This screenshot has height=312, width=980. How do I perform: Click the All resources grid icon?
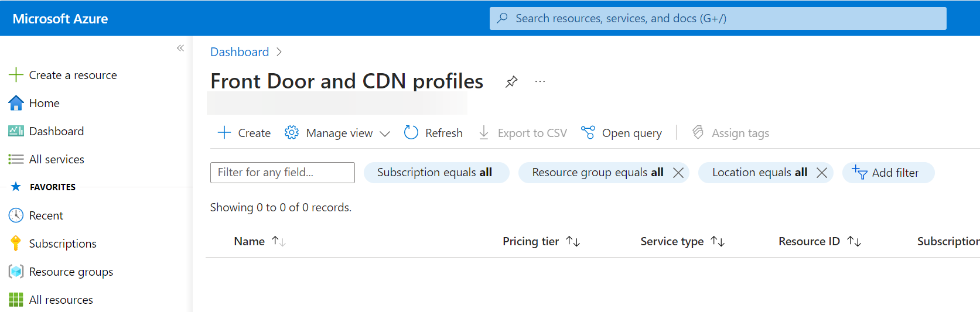(16, 300)
